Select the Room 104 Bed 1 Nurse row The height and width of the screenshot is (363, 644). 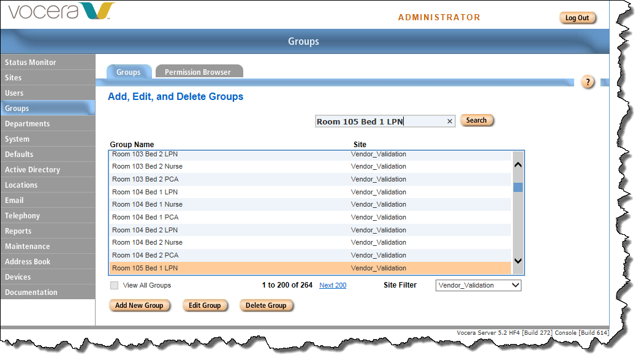[310, 204]
